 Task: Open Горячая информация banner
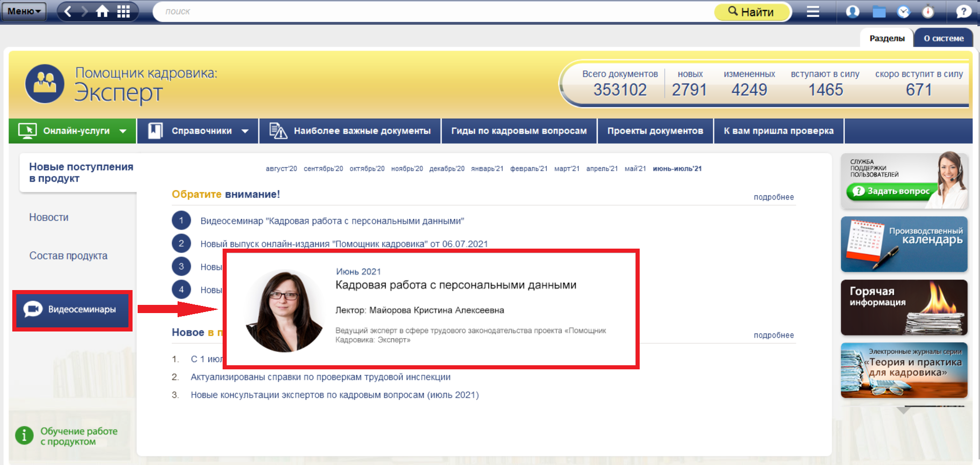904,307
